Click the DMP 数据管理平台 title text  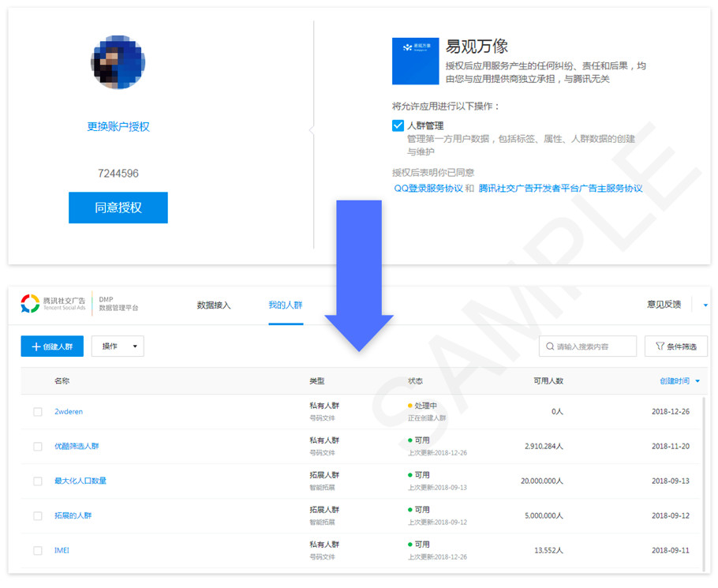118,304
